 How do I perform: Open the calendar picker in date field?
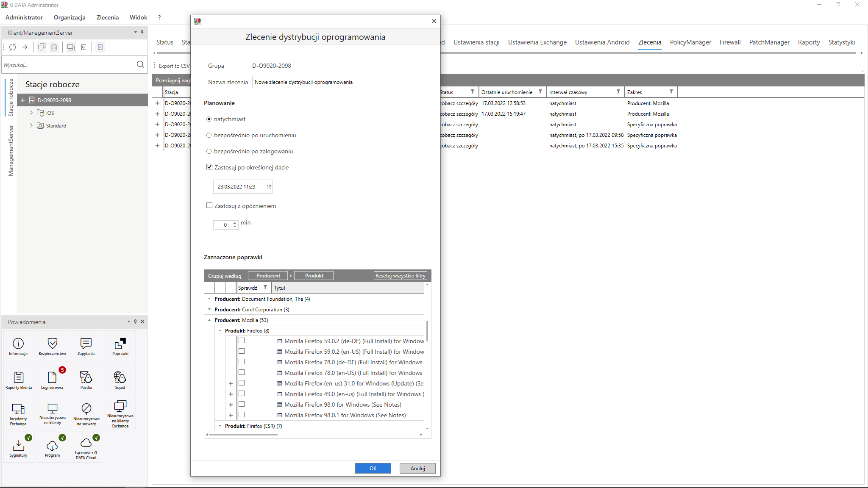[269, 187]
